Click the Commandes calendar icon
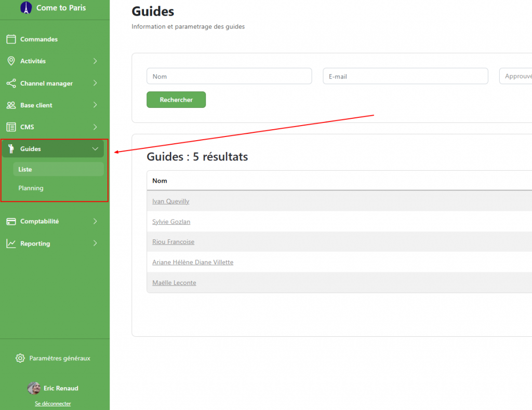The height and width of the screenshot is (410, 532). (x=11, y=39)
